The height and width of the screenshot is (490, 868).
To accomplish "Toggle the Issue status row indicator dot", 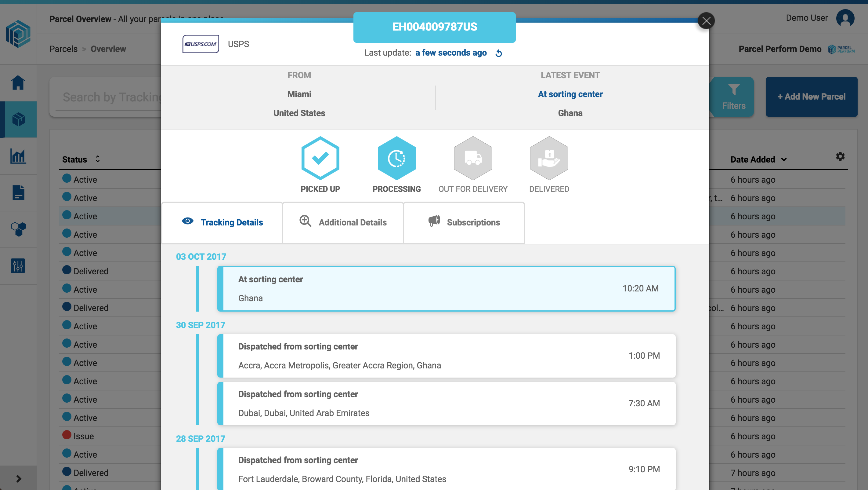I will [x=67, y=435].
